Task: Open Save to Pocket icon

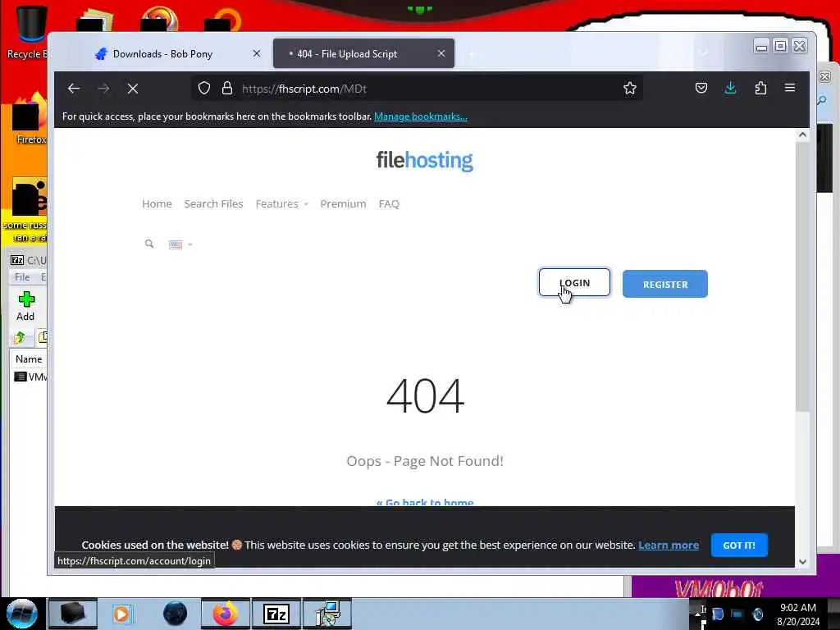Action: point(701,88)
